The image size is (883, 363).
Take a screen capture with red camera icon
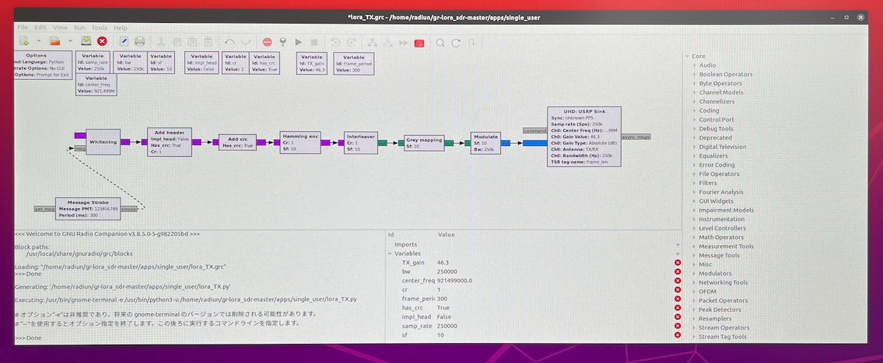coord(419,43)
